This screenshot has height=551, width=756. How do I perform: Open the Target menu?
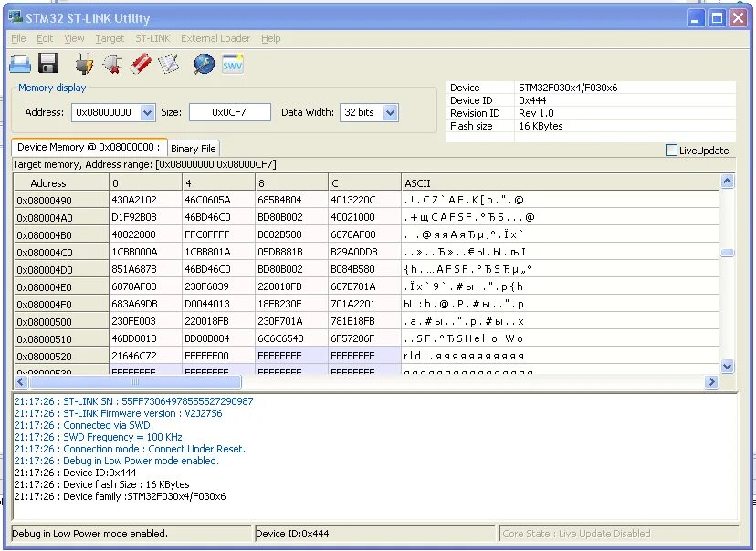click(110, 38)
